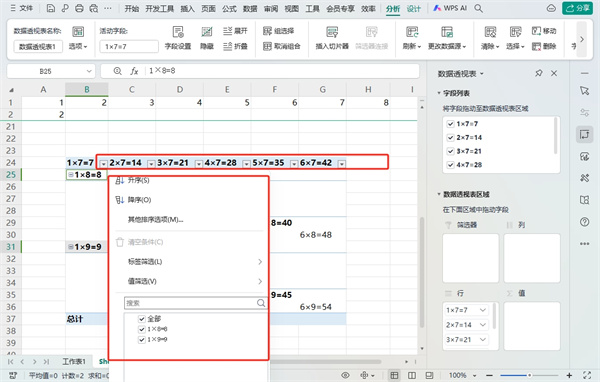Viewport: 600px width, 382px height.
Task: Open the 更改数据源 dropdown
Action: click(447, 46)
